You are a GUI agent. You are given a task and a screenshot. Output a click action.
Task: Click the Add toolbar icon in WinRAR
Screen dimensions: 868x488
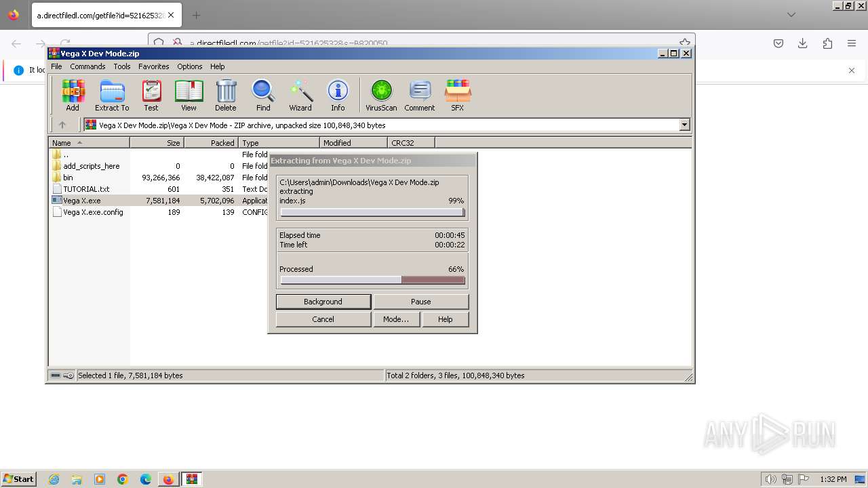(x=73, y=95)
